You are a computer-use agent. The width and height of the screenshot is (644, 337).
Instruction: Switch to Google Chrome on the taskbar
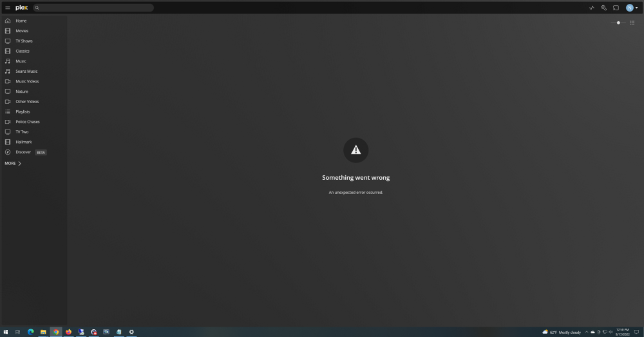click(x=56, y=332)
